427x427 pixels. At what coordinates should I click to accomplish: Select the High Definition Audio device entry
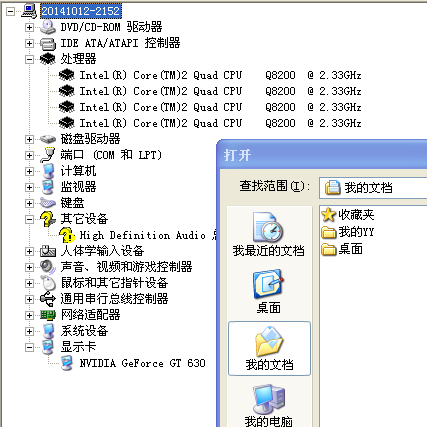pos(148,235)
